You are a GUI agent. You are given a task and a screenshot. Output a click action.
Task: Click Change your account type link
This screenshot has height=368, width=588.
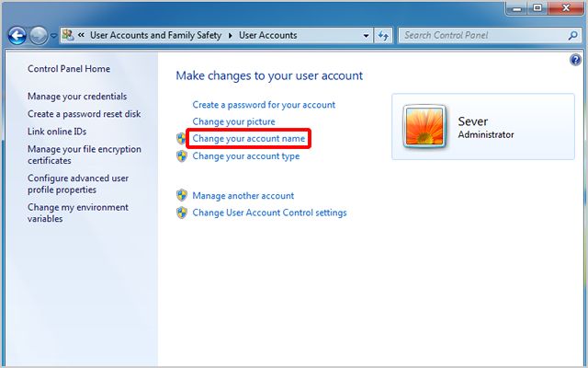245,156
